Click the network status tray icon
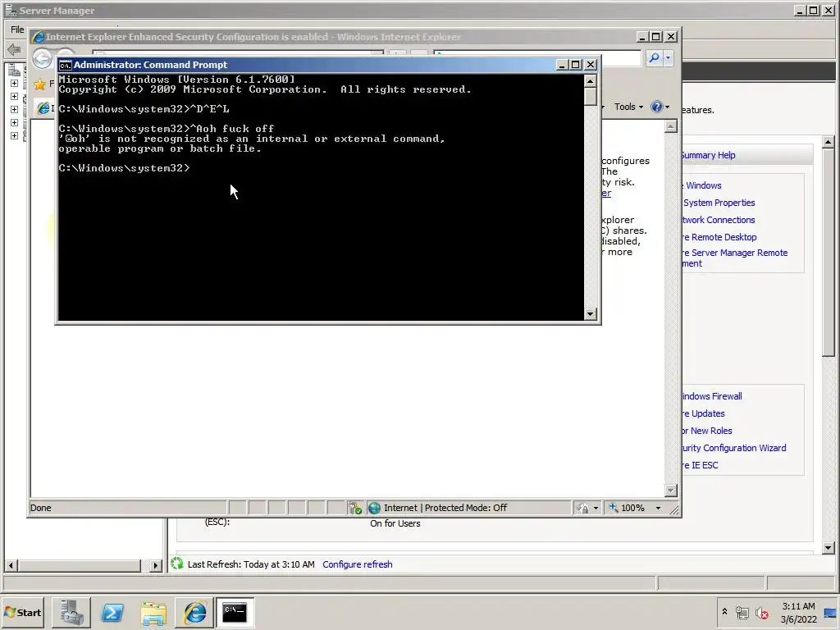This screenshot has width=840, height=630. tap(742, 613)
